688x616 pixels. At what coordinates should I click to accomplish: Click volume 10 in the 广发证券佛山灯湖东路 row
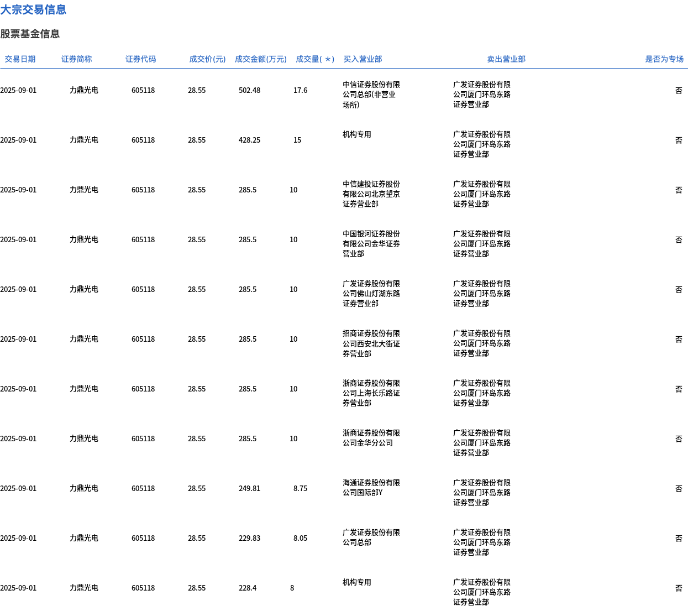293,289
